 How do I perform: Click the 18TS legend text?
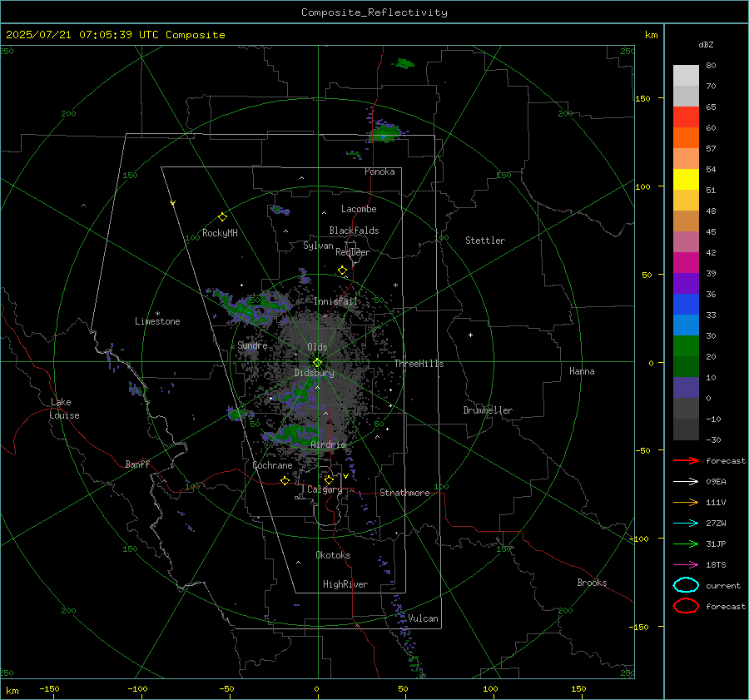point(716,565)
